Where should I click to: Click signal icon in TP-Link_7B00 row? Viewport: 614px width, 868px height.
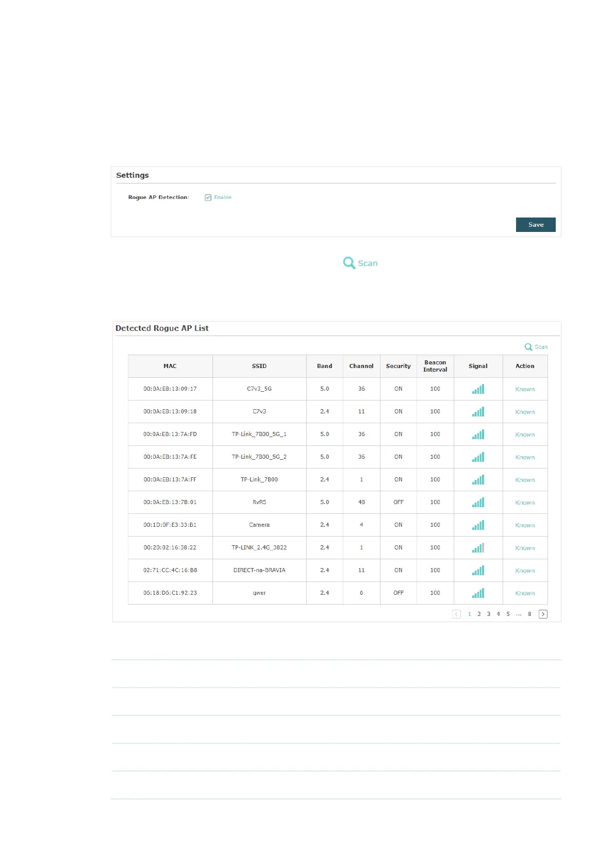pos(478,480)
